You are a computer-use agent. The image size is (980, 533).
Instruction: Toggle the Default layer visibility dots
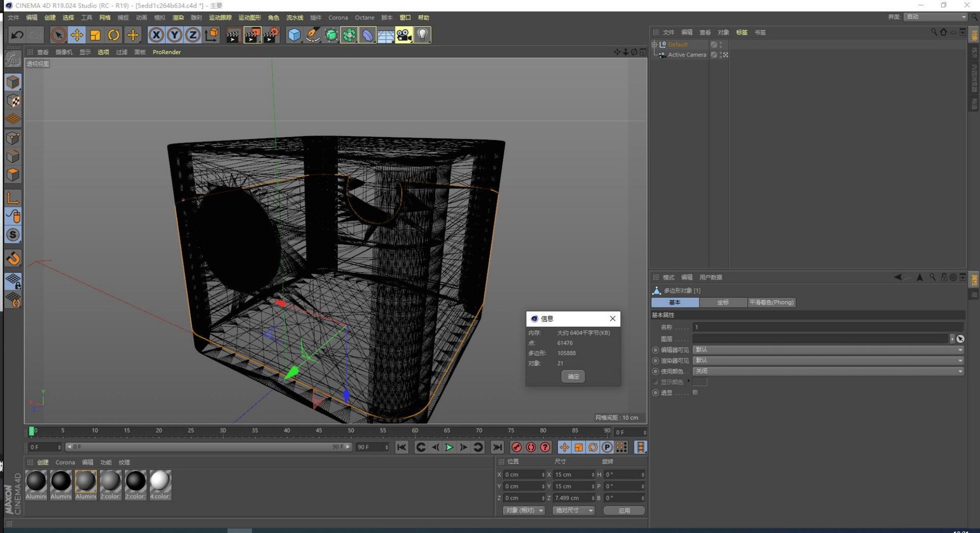(721, 44)
